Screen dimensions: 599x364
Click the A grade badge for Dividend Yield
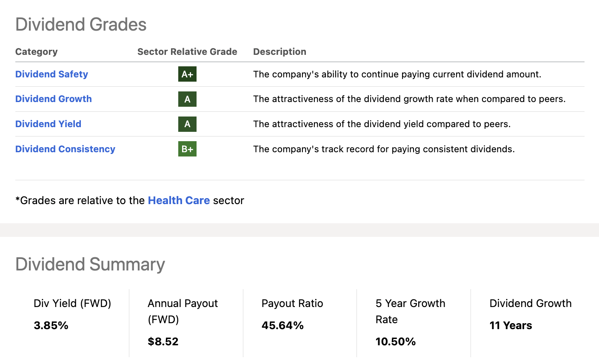click(x=187, y=124)
